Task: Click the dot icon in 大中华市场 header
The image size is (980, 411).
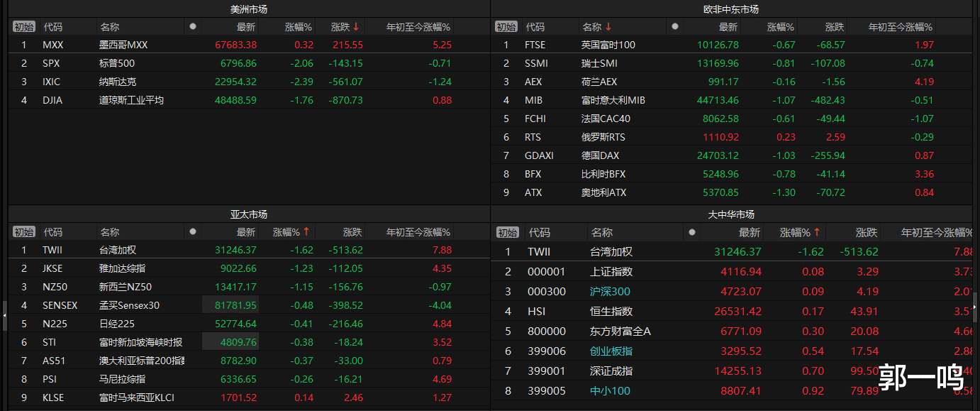Action: pyautogui.click(x=692, y=232)
